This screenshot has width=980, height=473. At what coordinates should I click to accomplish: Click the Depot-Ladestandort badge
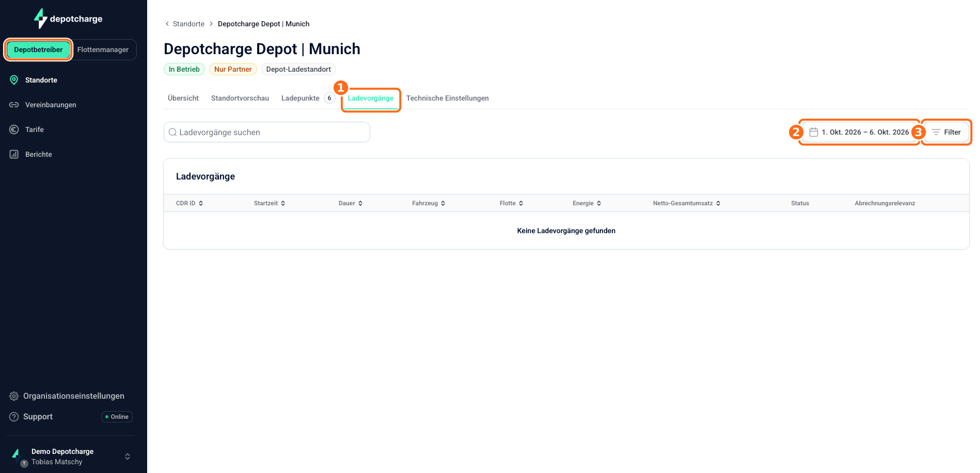pyautogui.click(x=298, y=69)
